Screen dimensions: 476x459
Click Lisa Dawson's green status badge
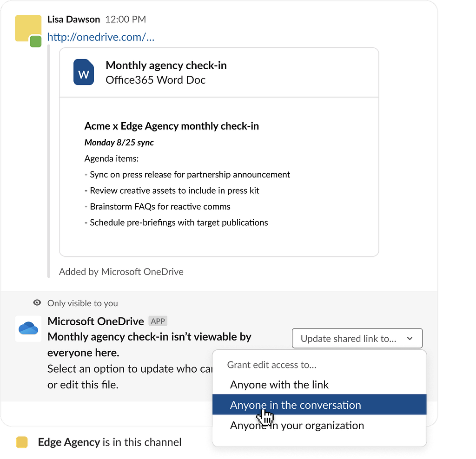[35, 41]
